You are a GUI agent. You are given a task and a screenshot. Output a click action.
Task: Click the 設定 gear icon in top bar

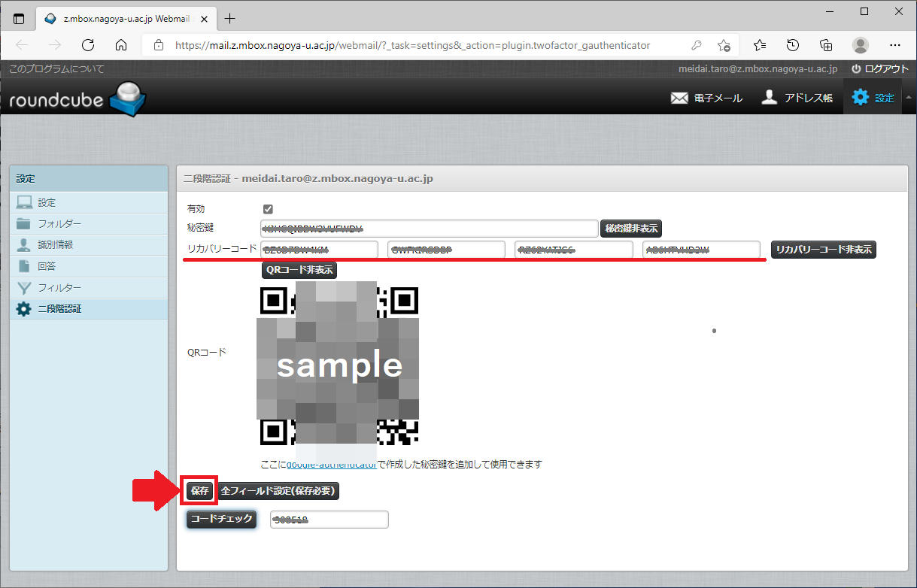coord(860,97)
